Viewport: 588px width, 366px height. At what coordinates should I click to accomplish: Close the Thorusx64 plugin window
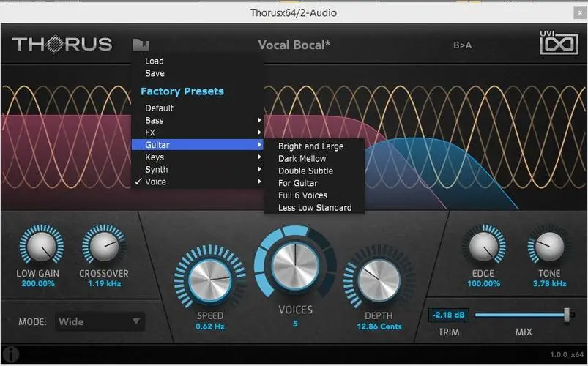pyautogui.click(x=579, y=12)
